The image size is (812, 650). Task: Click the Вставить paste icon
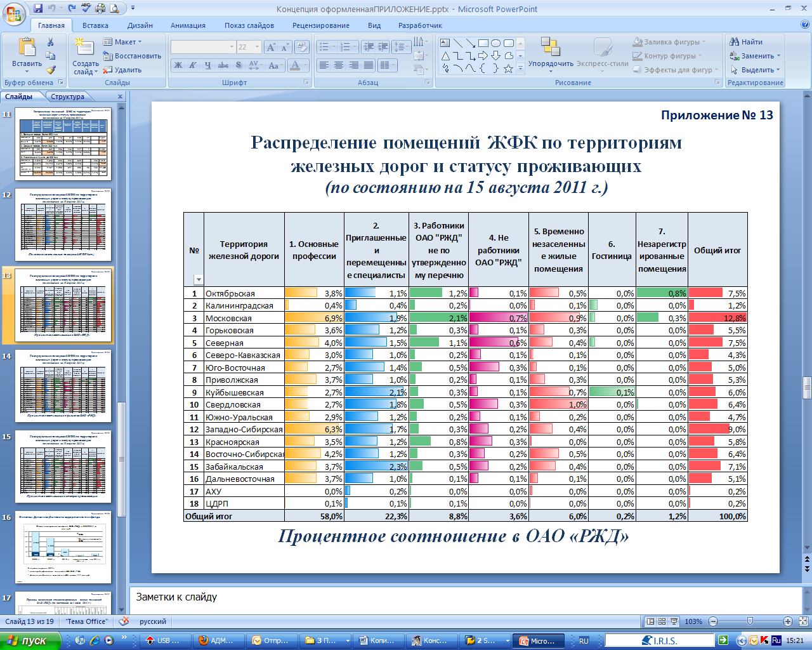click(x=27, y=48)
